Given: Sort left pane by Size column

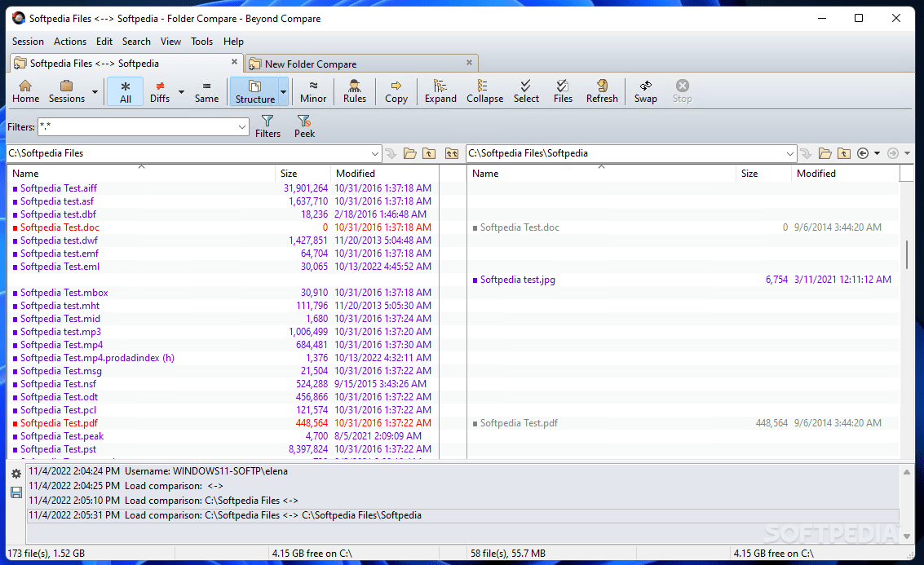Looking at the screenshot, I should (x=303, y=173).
